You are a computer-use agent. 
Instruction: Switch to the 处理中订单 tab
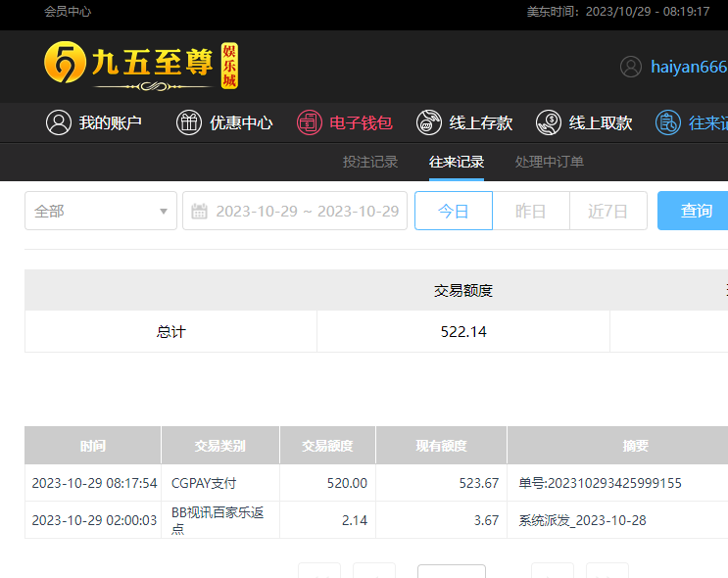(x=550, y=162)
